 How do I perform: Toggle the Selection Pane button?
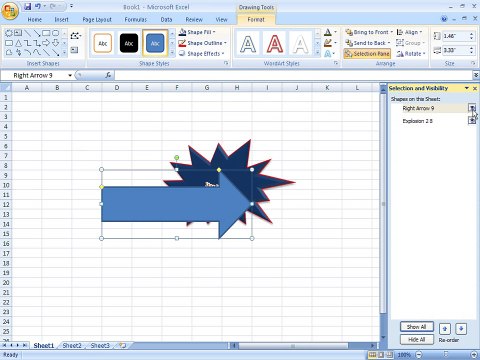click(x=367, y=54)
